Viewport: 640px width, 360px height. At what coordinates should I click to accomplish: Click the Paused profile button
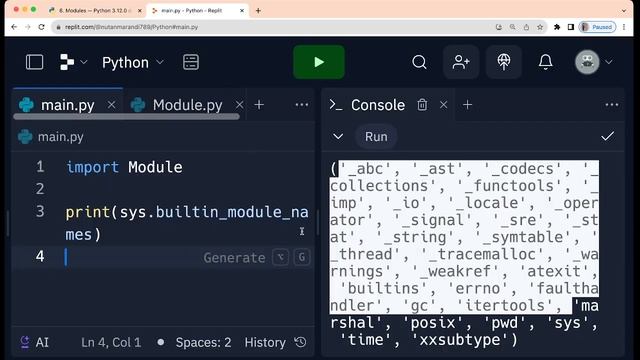pos(597,27)
